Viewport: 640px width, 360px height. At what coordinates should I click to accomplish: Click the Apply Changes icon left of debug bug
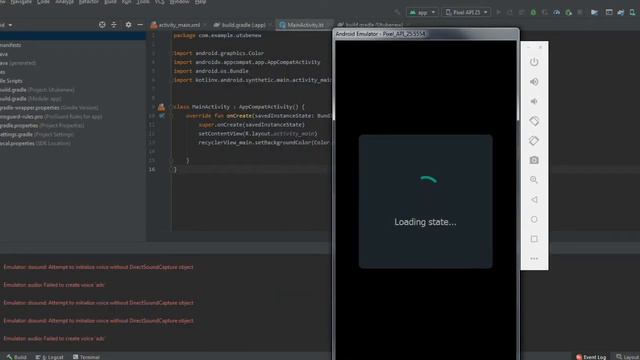(521, 12)
